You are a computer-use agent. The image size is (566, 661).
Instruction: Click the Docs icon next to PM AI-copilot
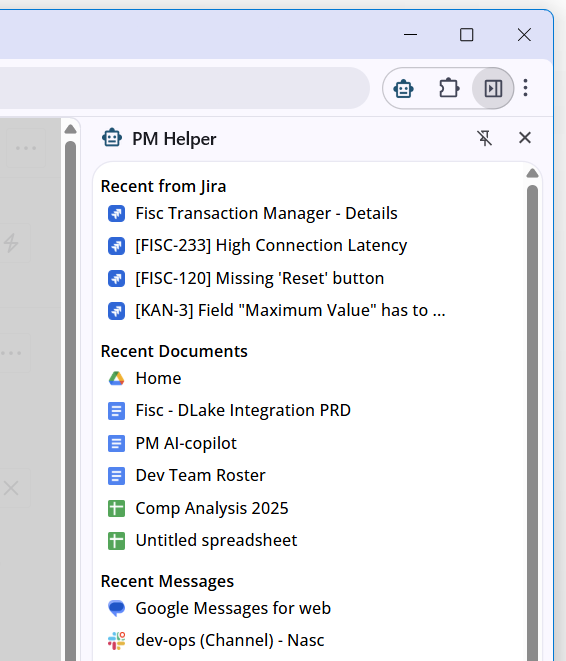coord(116,443)
